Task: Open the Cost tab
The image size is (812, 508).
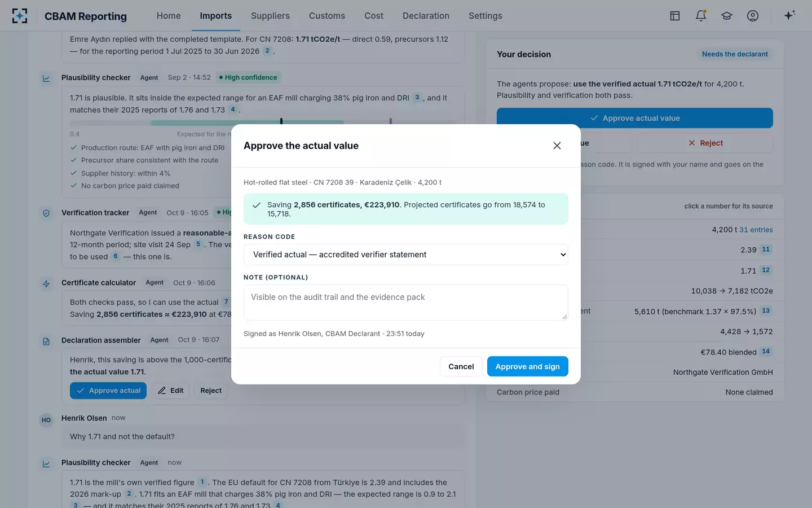Action: (x=374, y=16)
